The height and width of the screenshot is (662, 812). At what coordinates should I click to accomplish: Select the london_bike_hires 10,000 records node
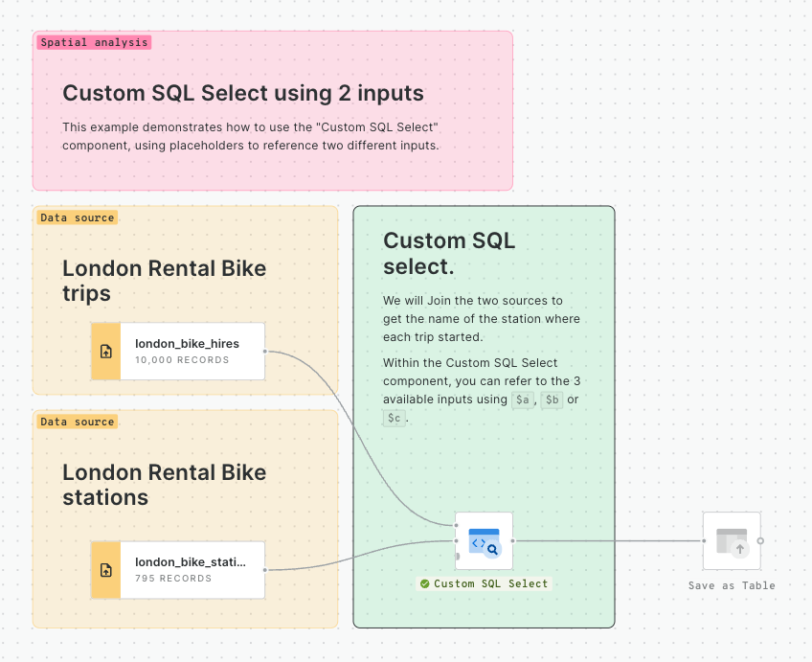pyautogui.click(x=192, y=352)
